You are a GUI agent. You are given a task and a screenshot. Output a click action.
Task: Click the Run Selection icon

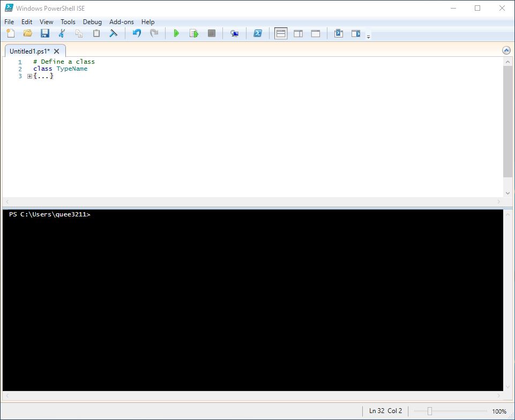193,33
